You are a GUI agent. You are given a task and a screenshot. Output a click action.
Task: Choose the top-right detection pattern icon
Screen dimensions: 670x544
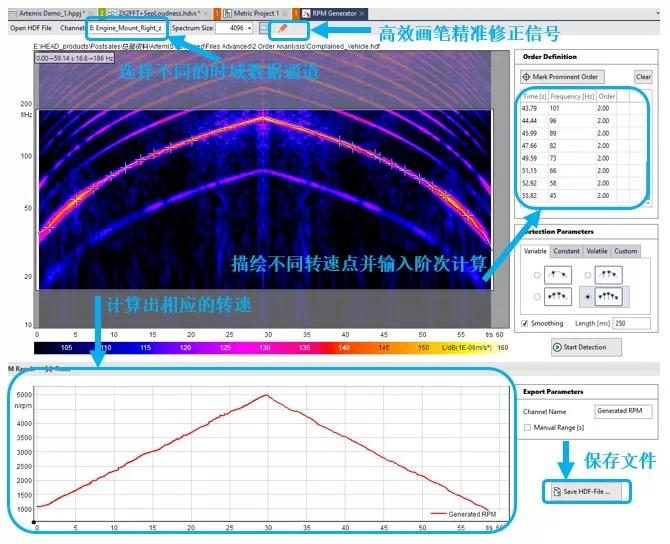tap(608, 273)
